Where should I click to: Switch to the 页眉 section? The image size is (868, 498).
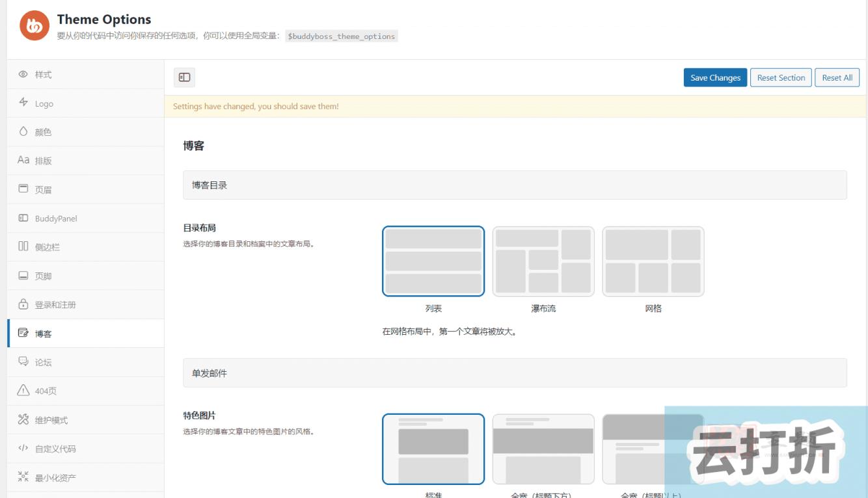(x=85, y=190)
